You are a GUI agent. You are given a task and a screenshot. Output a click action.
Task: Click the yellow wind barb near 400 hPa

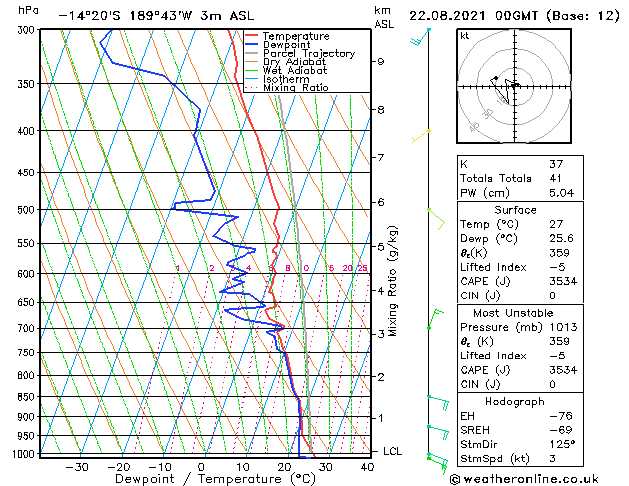click(424, 134)
